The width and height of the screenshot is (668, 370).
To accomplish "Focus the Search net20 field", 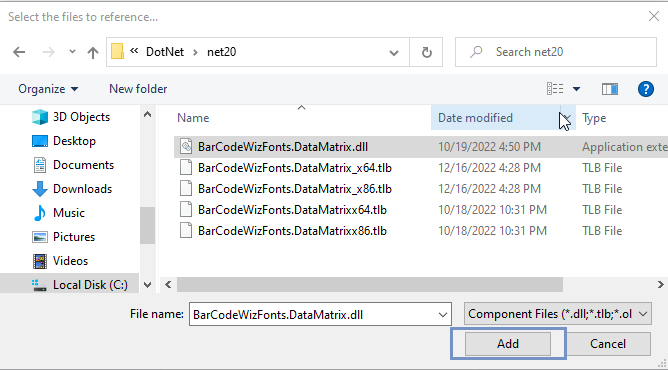I will [x=556, y=52].
